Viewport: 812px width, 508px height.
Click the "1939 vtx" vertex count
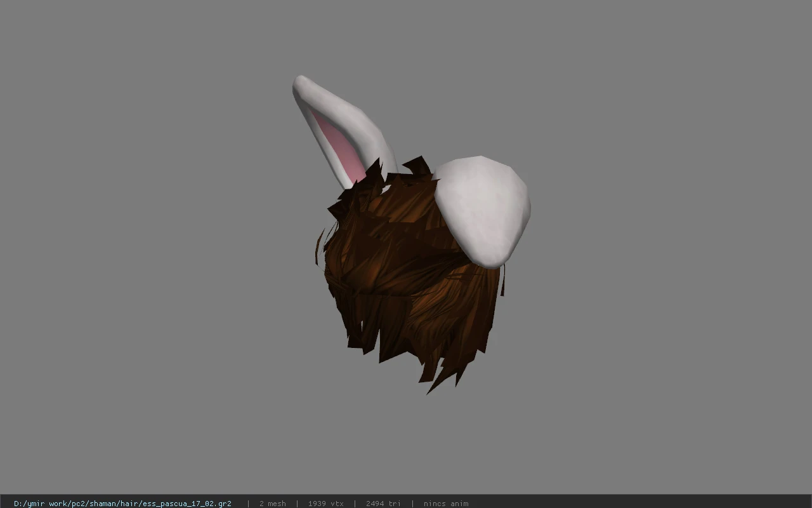point(325,504)
